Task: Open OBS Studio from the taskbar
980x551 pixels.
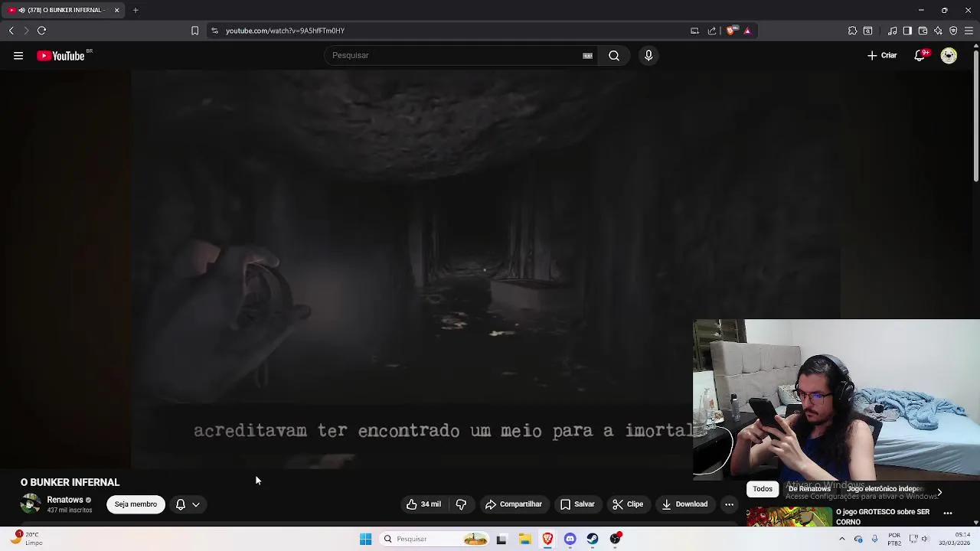Action: pyautogui.click(x=616, y=539)
